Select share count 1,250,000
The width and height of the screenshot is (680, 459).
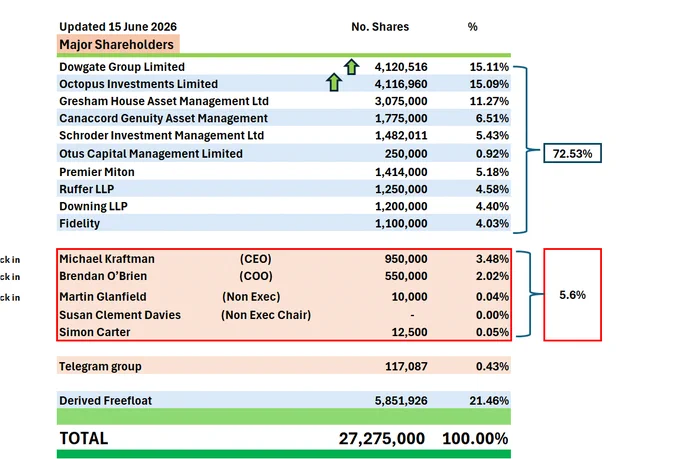pos(401,190)
